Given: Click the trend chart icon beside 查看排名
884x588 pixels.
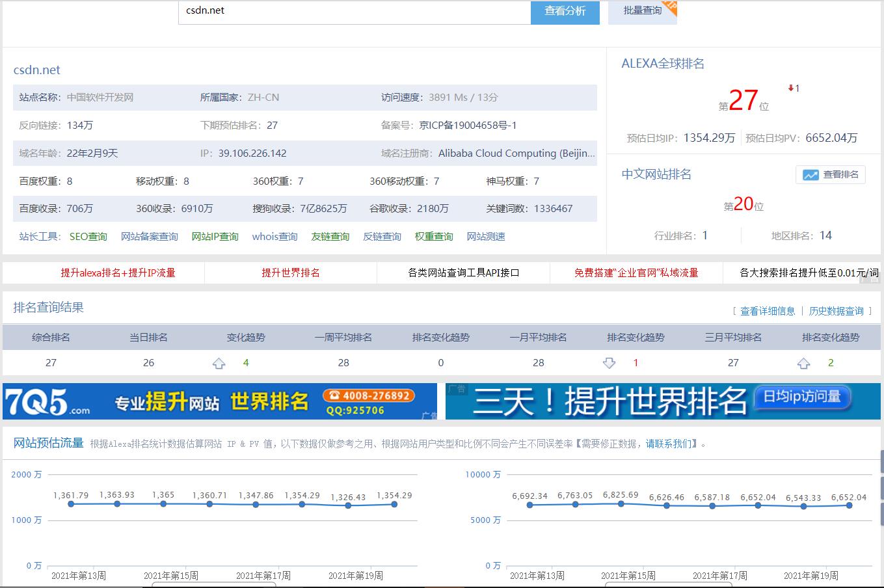Looking at the screenshot, I should tap(810, 175).
